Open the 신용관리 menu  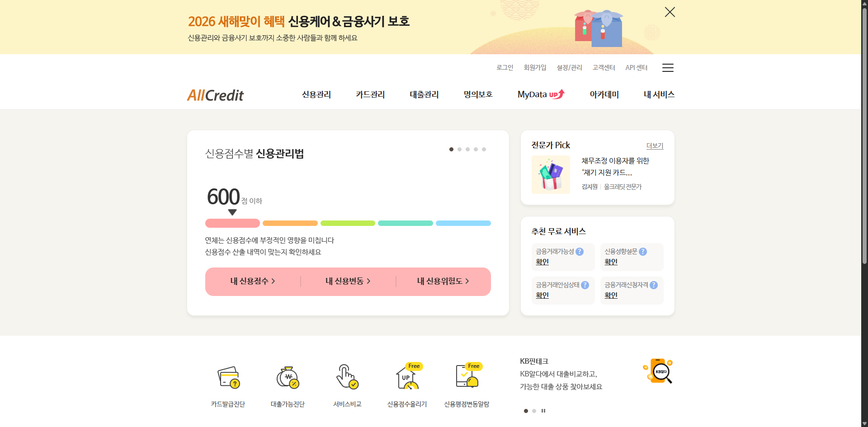(x=316, y=94)
